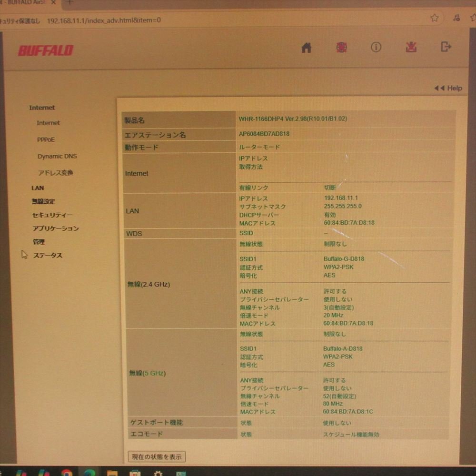Open File Explorer from the taskbar
This screenshot has height=476, width=476.
[x=112, y=473]
